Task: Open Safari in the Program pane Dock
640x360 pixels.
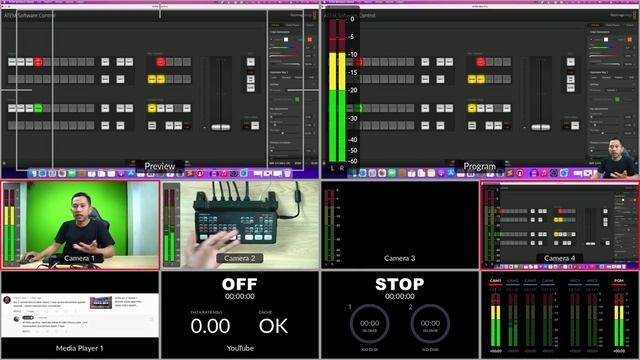Action: point(362,173)
